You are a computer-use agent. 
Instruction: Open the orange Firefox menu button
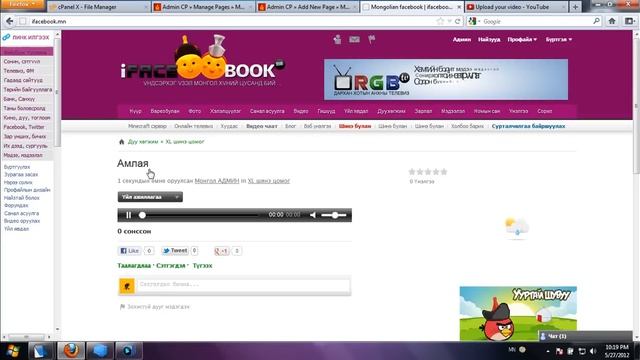coord(22,4)
